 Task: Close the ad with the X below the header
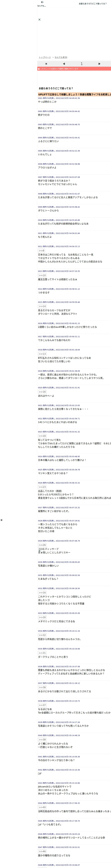click(x=39, y=20)
